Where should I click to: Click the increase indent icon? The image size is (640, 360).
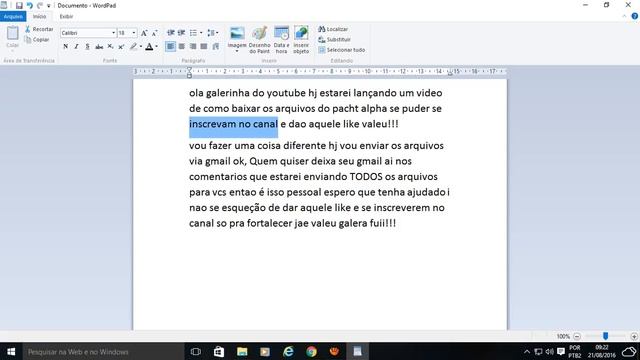pyautogui.click(x=182, y=33)
